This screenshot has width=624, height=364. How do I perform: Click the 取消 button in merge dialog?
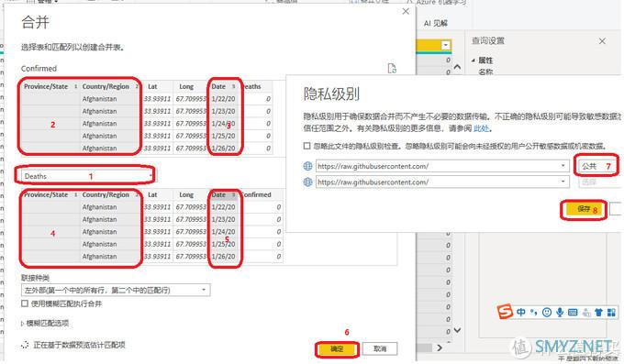[x=380, y=349]
